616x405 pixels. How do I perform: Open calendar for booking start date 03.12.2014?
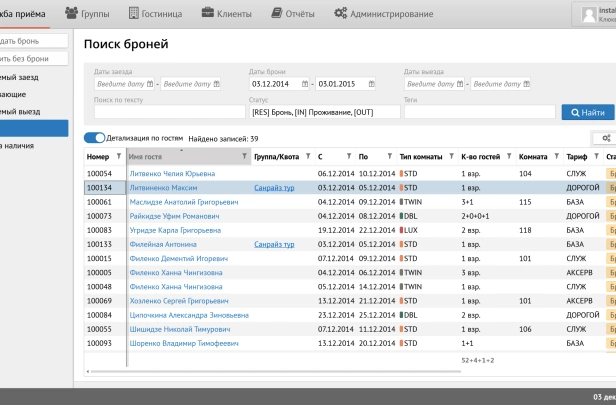coord(305,83)
